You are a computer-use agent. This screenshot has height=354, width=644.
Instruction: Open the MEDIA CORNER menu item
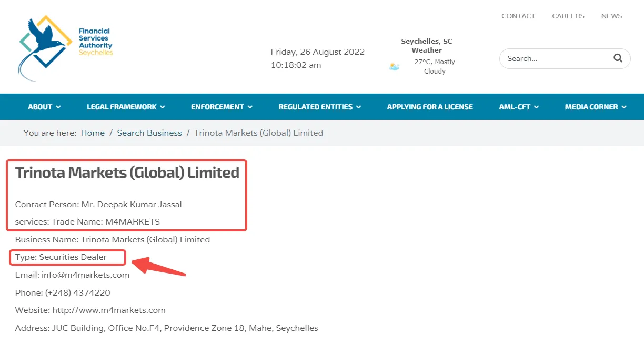pyautogui.click(x=591, y=107)
